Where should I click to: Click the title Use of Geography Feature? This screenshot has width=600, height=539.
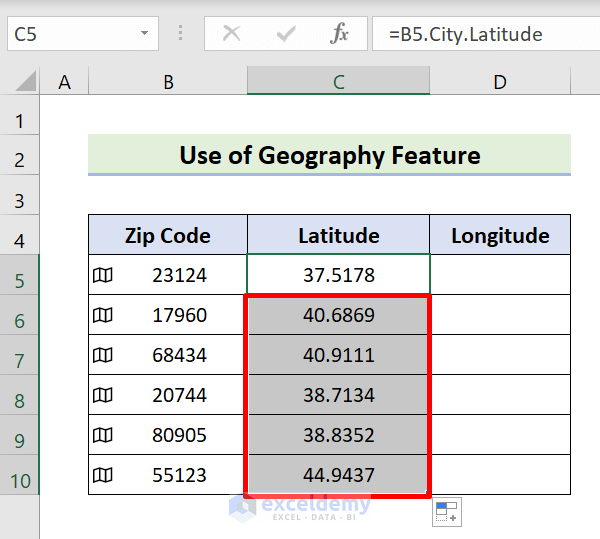pyautogui.click(x=329, y=155)
